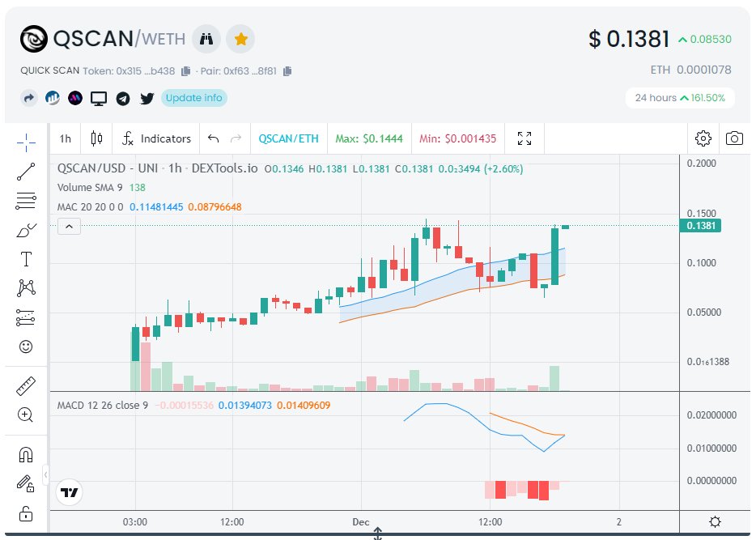This screenshot has width=756, height=540.
Task: Click the MAC 20 20 0 0 legend
Action: [90, 207]
